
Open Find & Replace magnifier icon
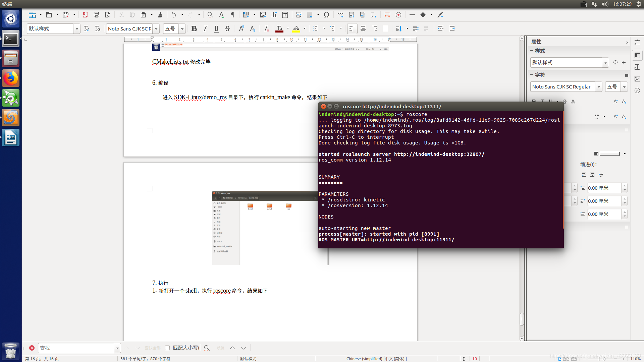coord(210,15)
